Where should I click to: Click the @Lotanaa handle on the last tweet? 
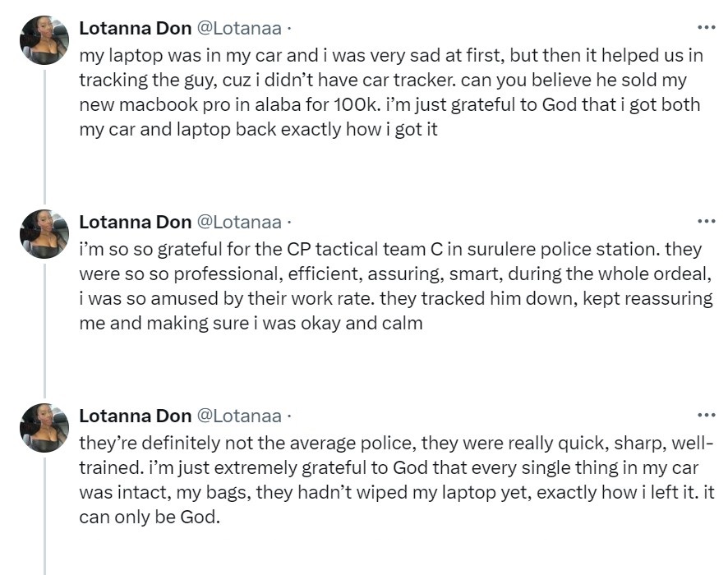click(x=239, y=416)
